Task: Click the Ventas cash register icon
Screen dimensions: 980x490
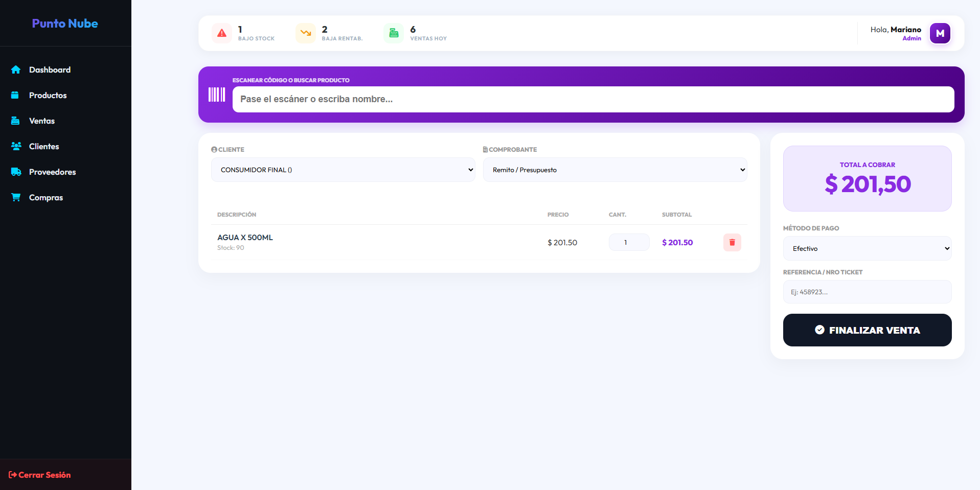Action: tap(15, 121)
